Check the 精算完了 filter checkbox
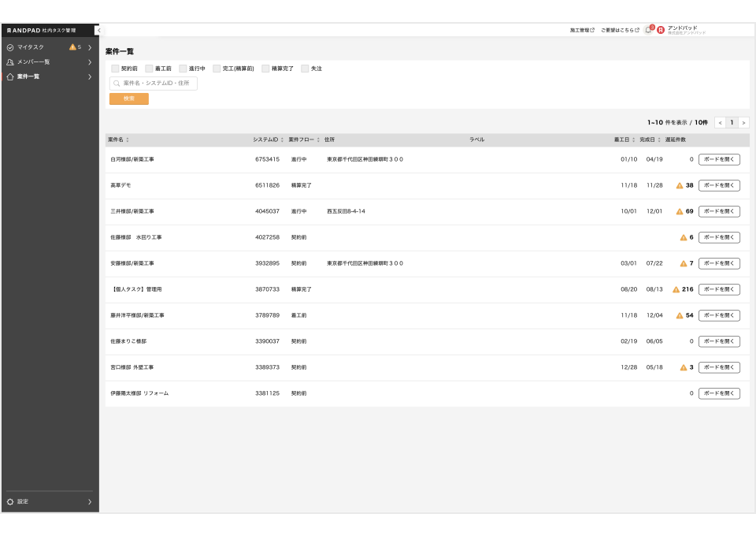 265,69
